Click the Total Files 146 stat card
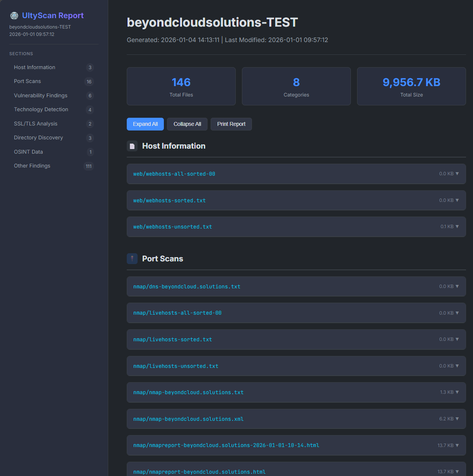473x476 pixels. point(181,86)
